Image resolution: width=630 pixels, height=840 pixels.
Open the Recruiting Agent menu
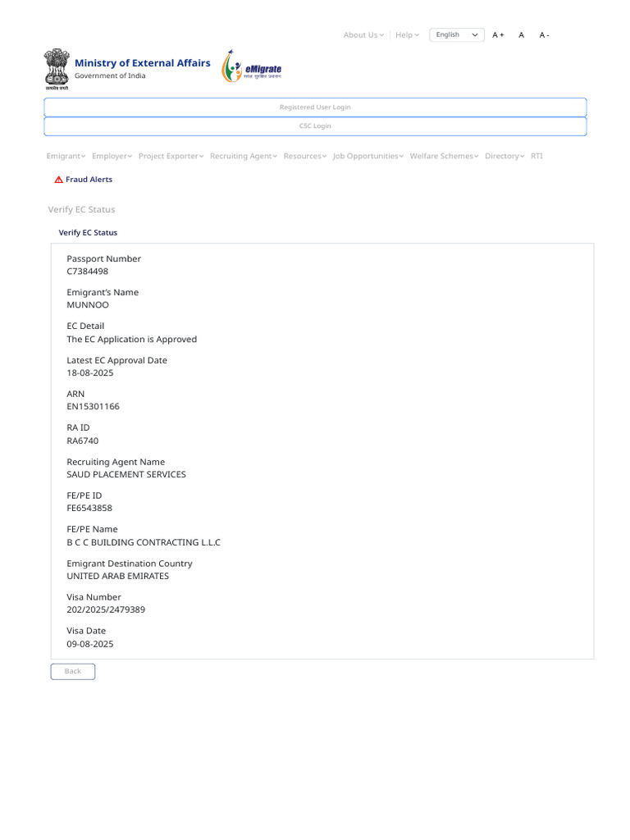pos(244,156)
